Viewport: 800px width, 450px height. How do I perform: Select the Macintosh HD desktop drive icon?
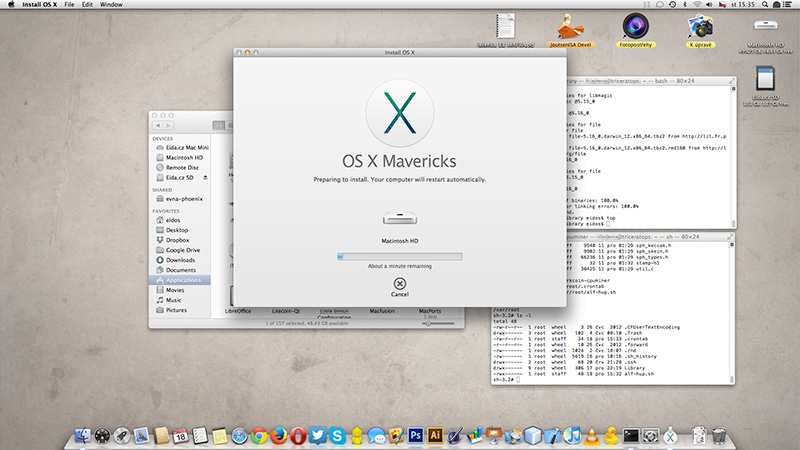[766, 26]
